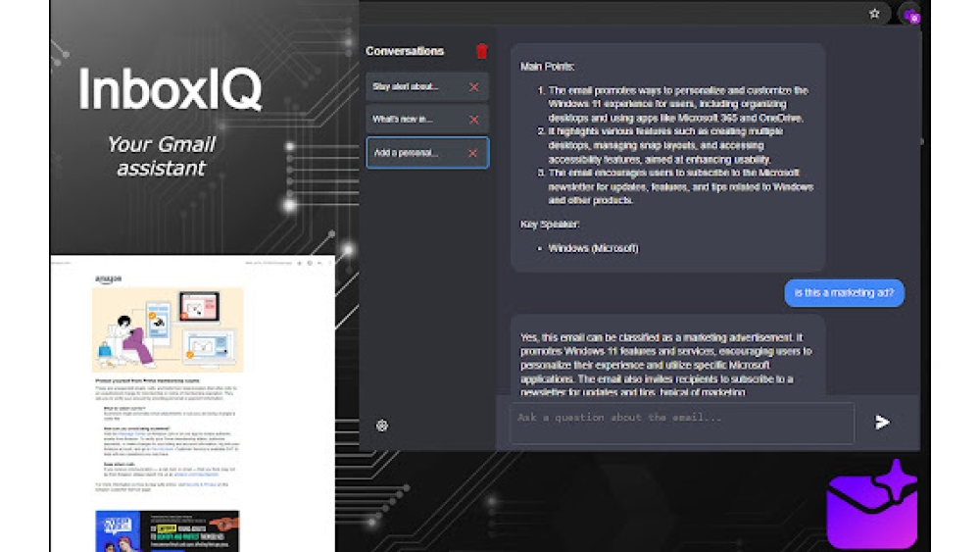Focus the 'Ask a question about the email' field
This screenshot has height=552, width=980.
tap(682, 424)
